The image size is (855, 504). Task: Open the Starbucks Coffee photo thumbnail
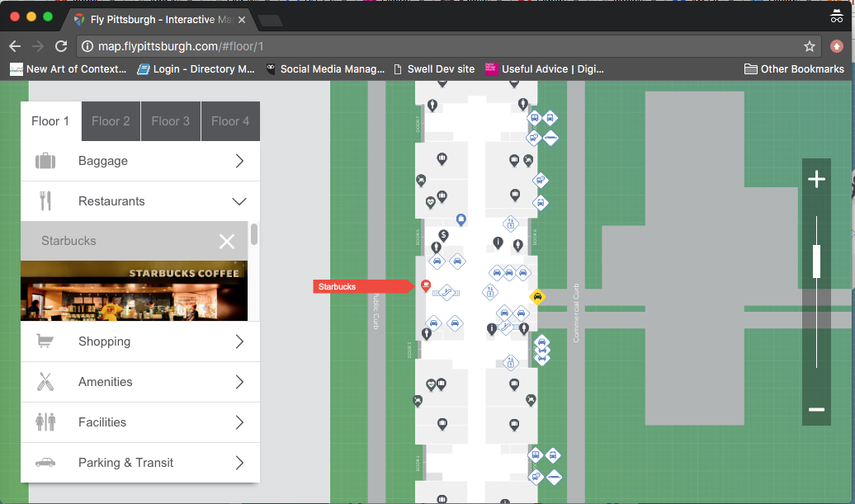[x=134, y=290]
